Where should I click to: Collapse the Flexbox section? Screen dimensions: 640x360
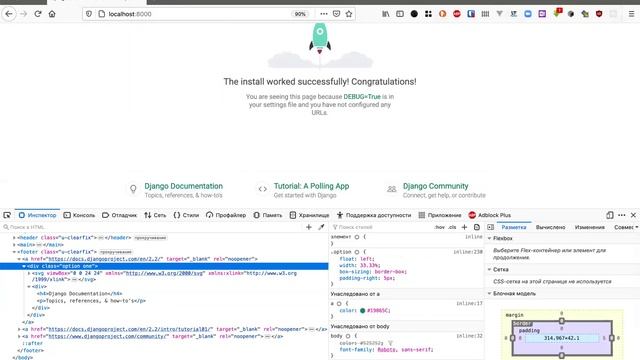click(489, 238)
